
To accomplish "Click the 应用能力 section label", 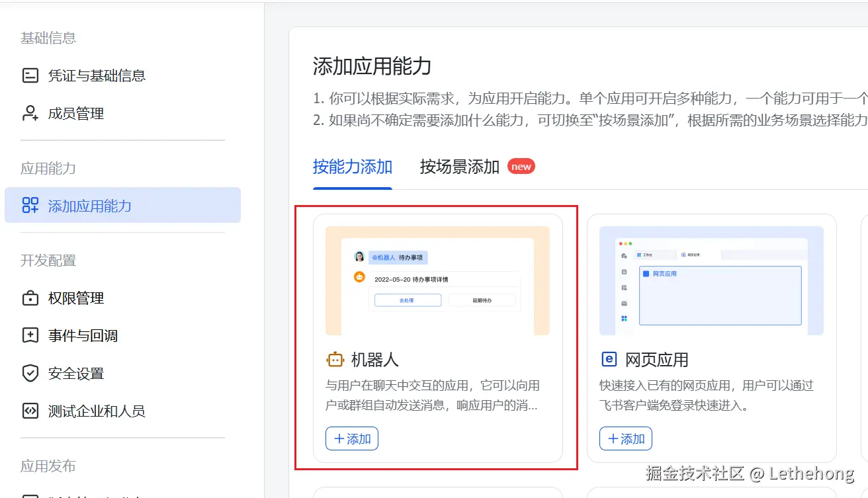I will coord(48,169).
